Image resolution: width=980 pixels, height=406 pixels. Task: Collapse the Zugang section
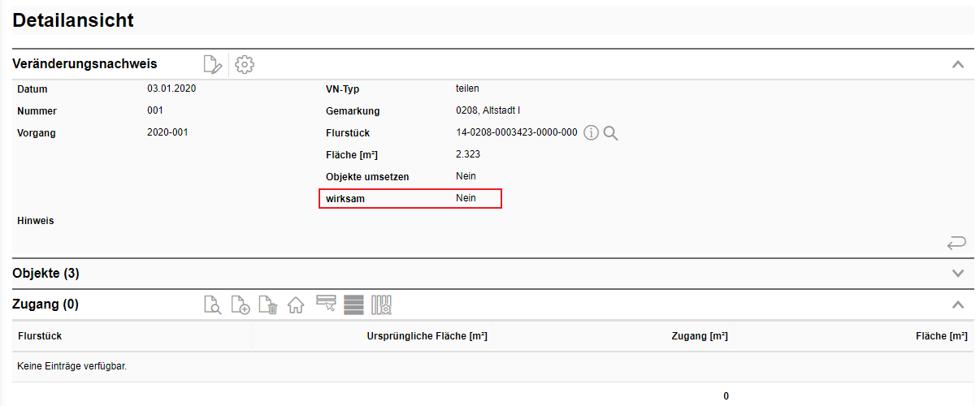pos(958,304)
